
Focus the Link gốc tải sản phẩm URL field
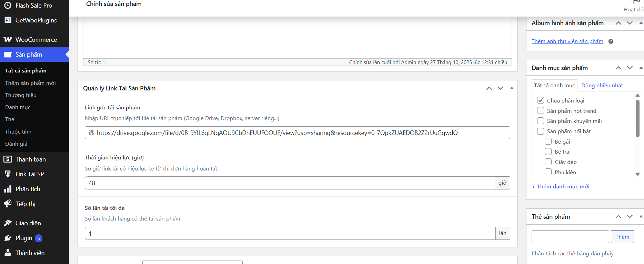pos(297,133)
